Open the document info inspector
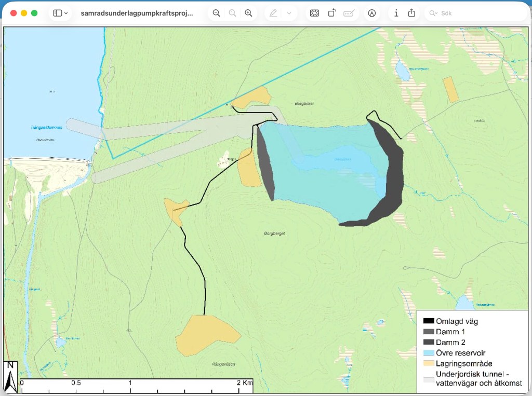 coord(396,13)
